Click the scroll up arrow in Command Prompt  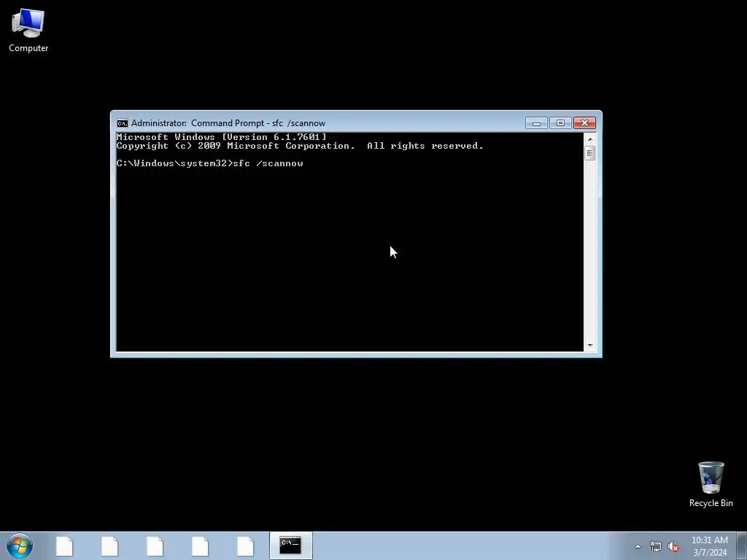click(x=589, y=139)
